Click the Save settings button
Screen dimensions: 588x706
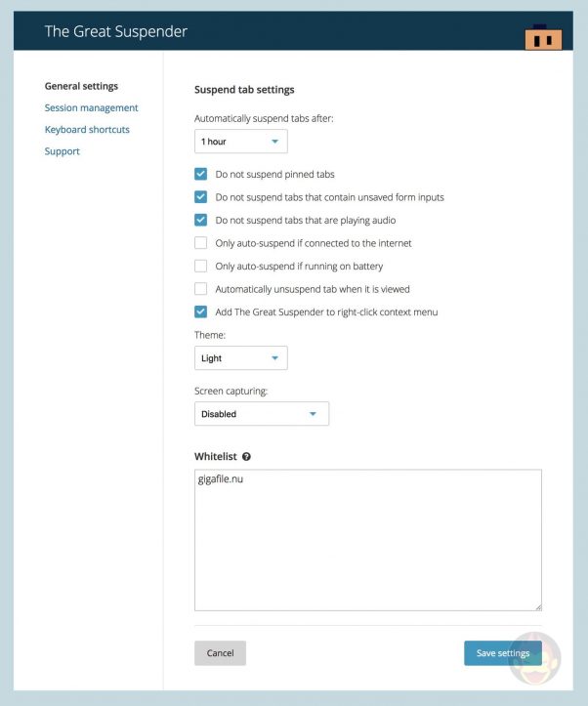click(502, 653)
